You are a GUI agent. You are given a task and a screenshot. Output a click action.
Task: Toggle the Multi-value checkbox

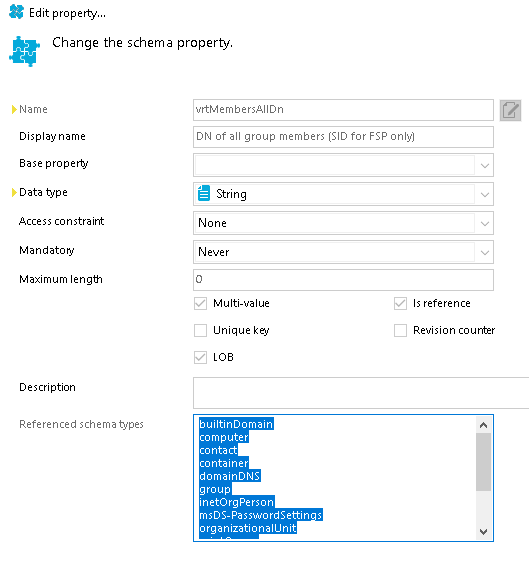click(x=200, y=303)
